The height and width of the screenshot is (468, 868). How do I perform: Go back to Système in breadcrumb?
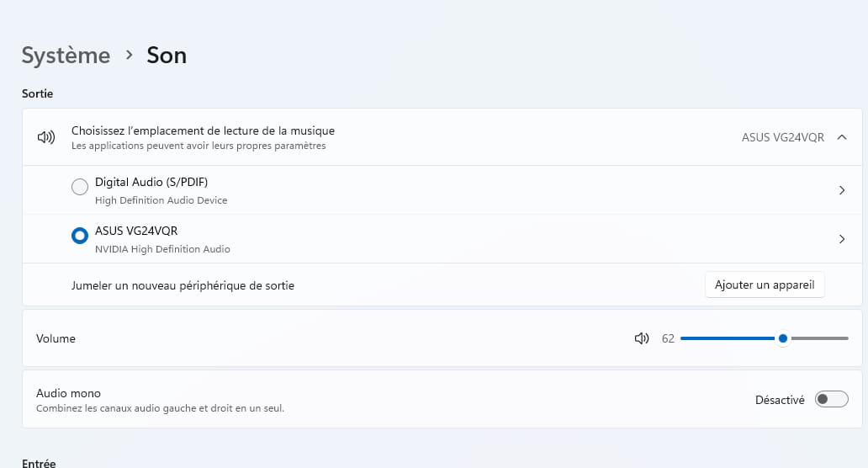[x=66, y=56]
